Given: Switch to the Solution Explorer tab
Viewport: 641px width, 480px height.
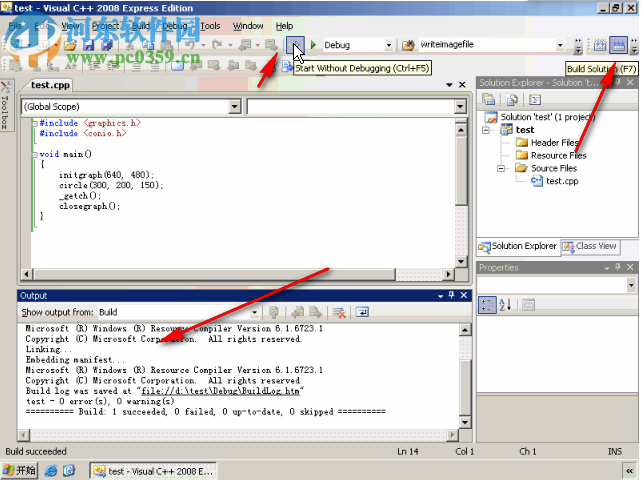Looking at the screenshot, I should [518, 246].
